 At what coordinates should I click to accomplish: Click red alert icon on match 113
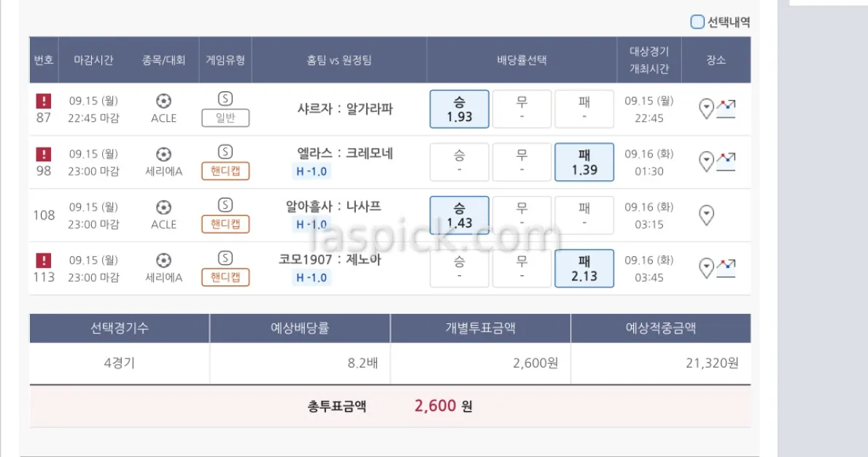click(x=44, y=261)
